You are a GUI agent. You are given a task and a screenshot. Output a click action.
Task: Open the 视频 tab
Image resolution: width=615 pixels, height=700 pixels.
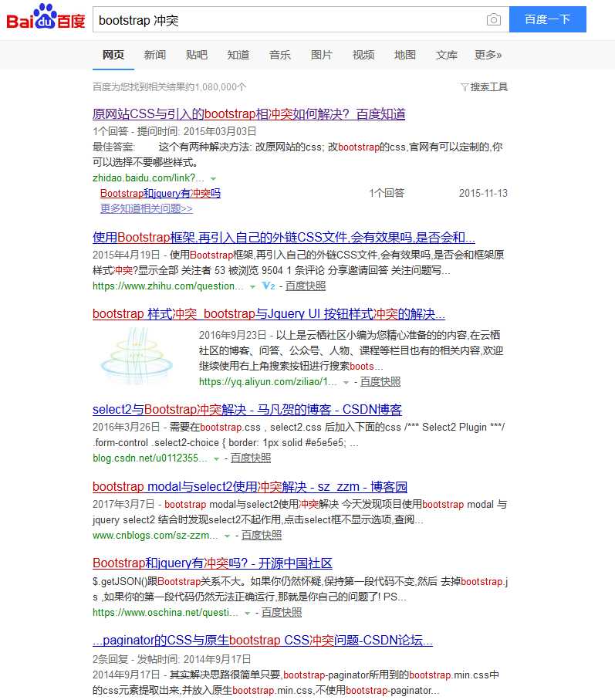(363, 55)
